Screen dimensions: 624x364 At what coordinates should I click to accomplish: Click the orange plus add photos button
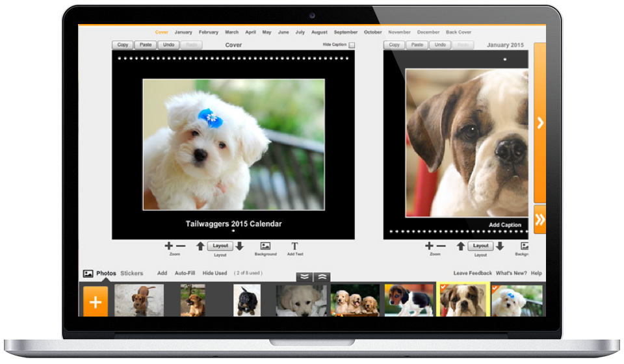coord(95,302)
